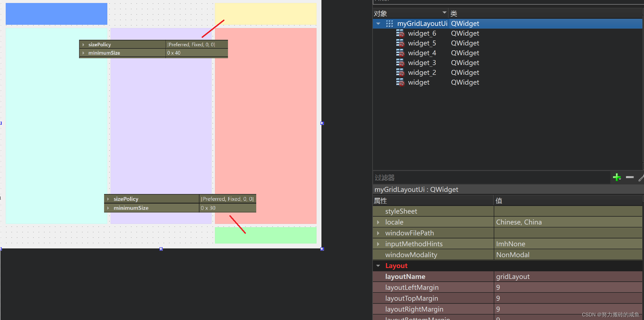Screen dimensions: 644x320
Task: Select the widget item in object tree
Action: 418,82
